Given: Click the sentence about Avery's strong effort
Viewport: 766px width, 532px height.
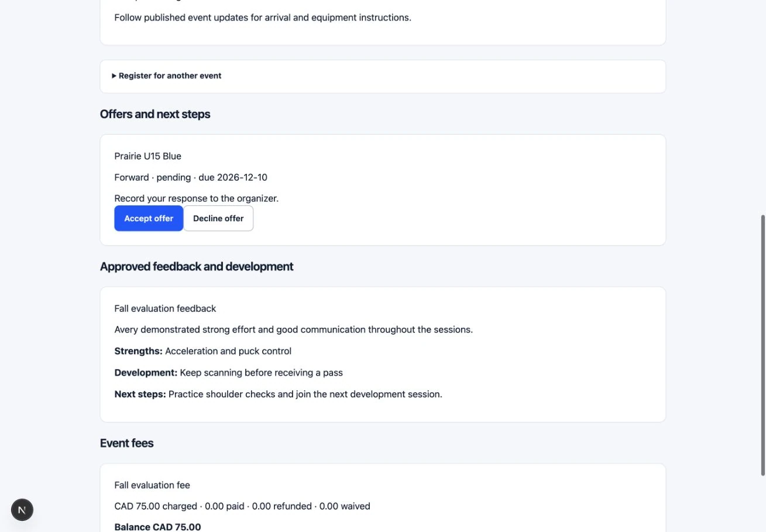Looking at the screenshot, I should point(294,330).
